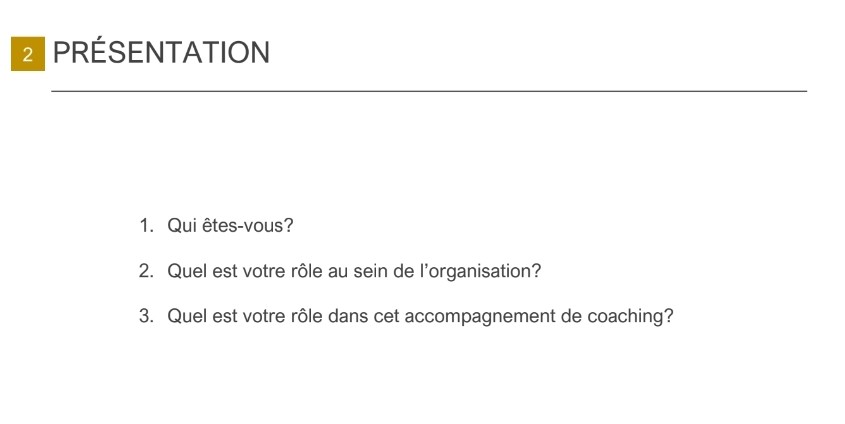Select the list number "1."

[x=147, y=226]
